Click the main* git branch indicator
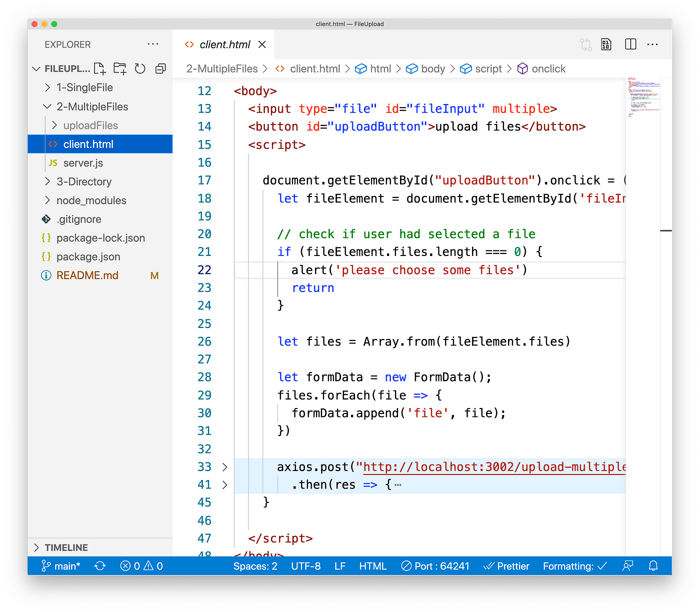700x612 pixels. pyautogui.click(x=61, y=566)
